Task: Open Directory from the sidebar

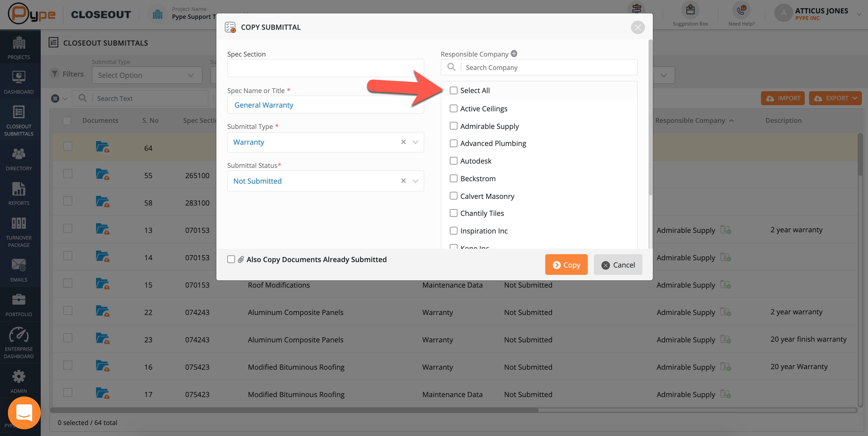Action: (x=19, y=159)
